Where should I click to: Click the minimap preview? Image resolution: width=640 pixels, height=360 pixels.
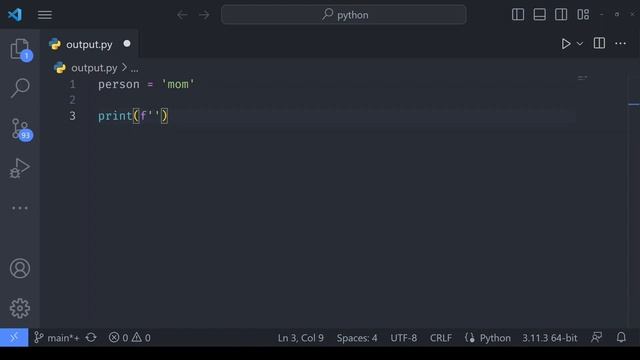pos(582,78)
